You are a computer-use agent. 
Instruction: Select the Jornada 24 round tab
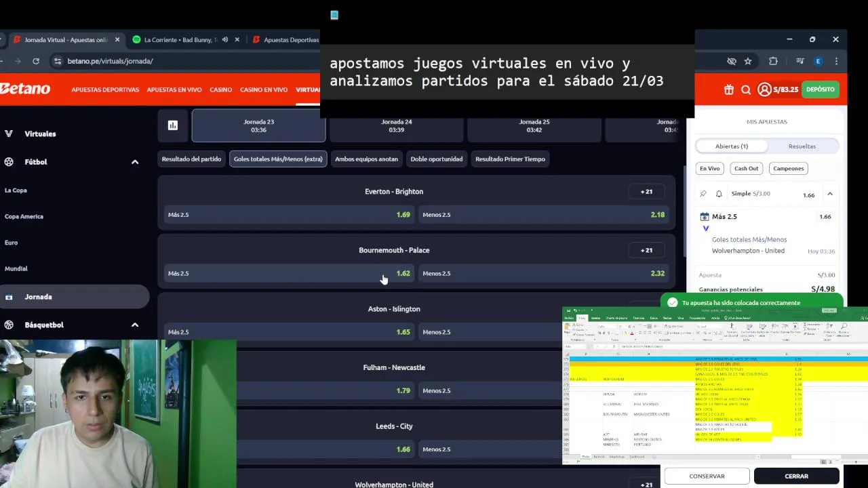397,125
